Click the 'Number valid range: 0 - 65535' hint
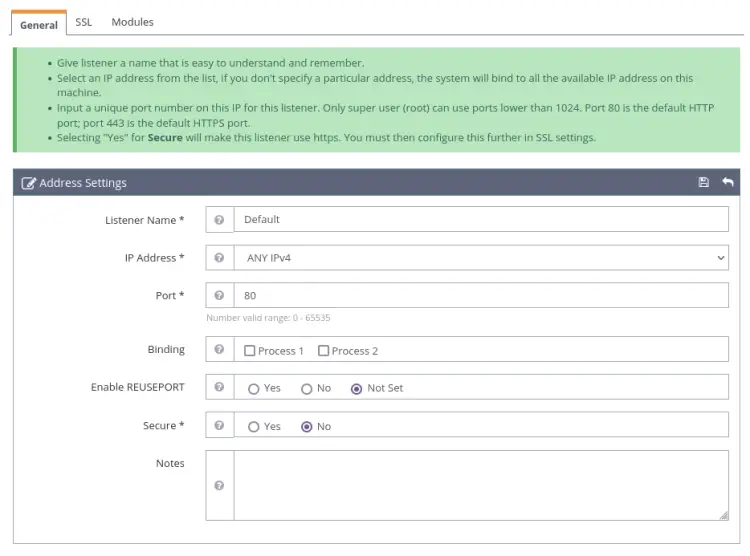Screen dimensions: 750x556 [268, 318]
